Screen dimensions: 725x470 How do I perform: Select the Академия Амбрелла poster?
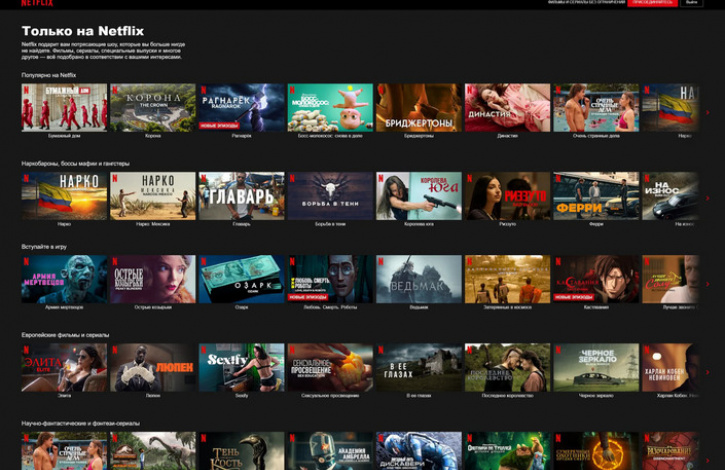tap(330, 451)
